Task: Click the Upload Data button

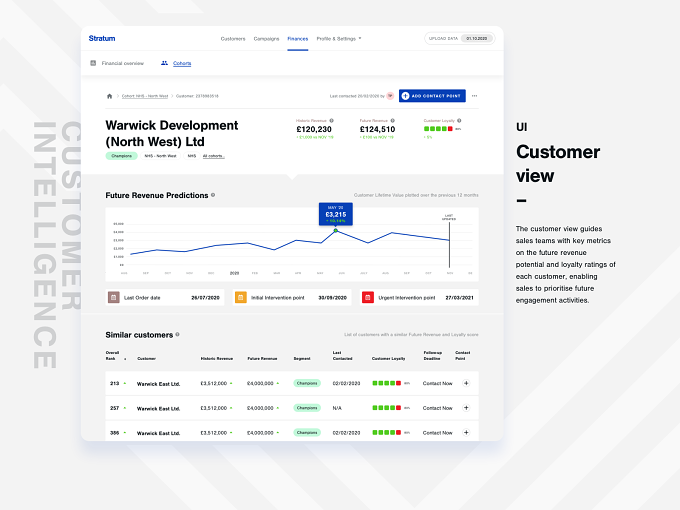Action: (x=459, y=38)
